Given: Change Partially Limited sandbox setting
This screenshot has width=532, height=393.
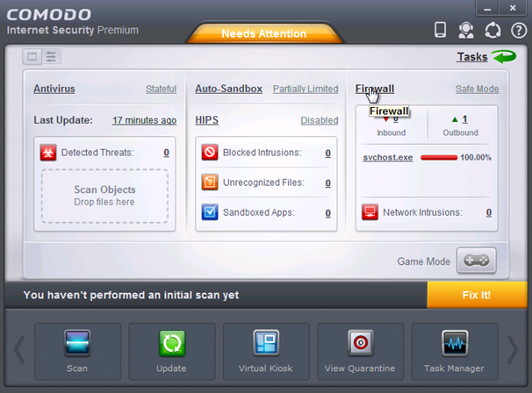Looking at the screenshot, I should [306, 89].
